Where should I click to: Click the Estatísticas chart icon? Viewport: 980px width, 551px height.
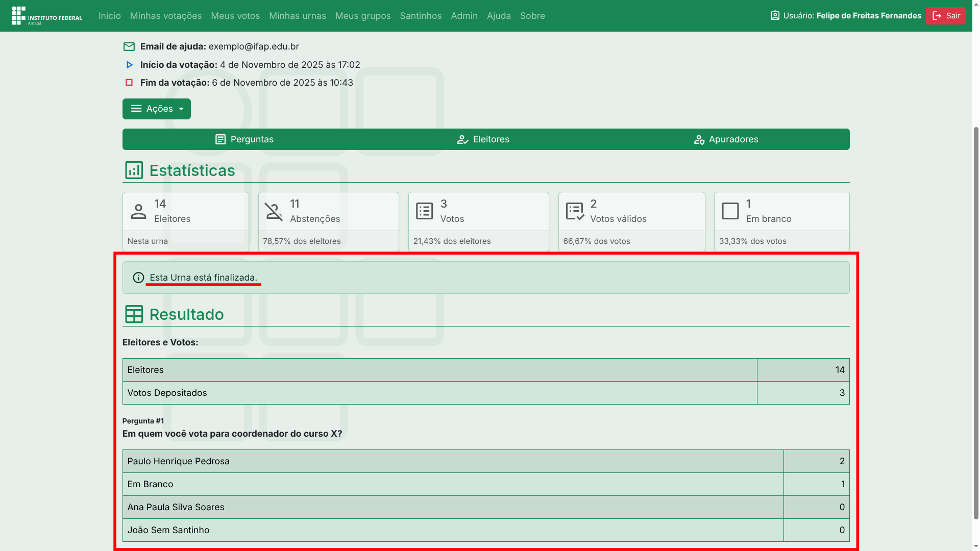(x=134, y=170)
